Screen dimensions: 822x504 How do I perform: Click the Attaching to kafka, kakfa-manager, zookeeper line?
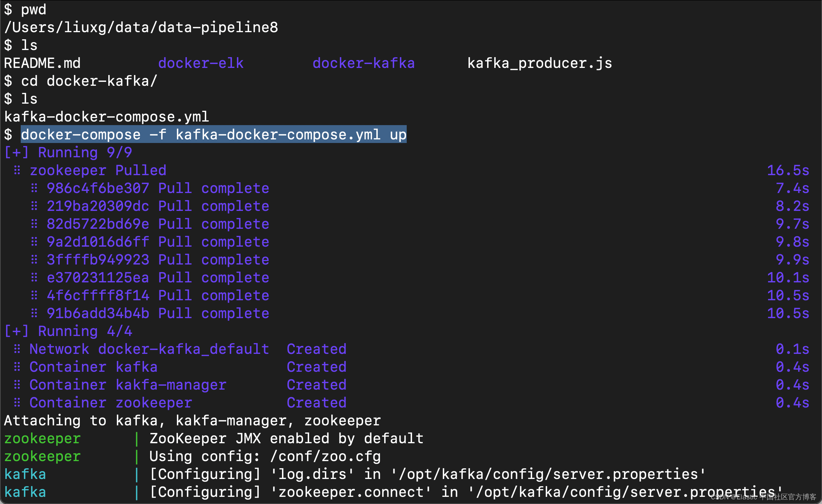point(192,421)
